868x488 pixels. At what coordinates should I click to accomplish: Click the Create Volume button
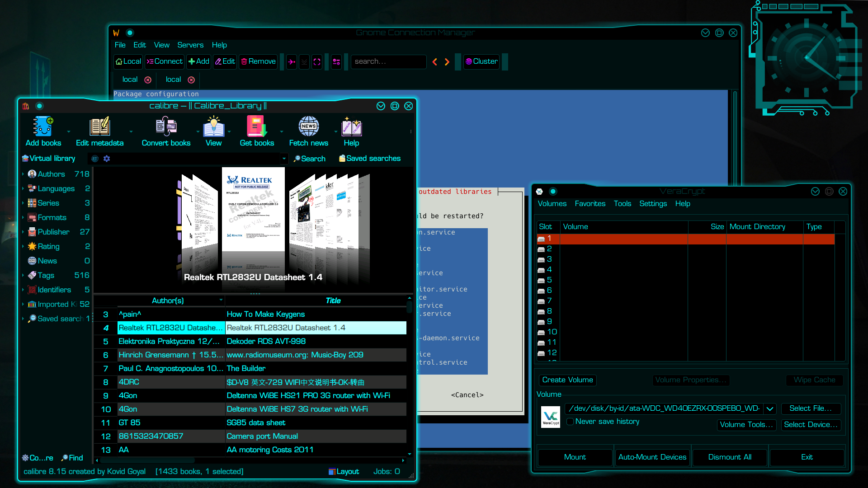pyautogui.click(x=567, y=380)
